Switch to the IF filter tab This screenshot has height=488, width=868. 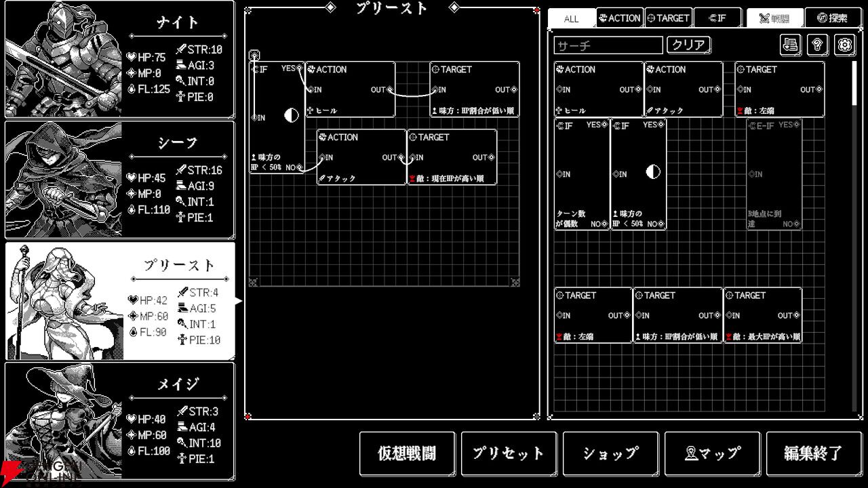coord(717,18)
